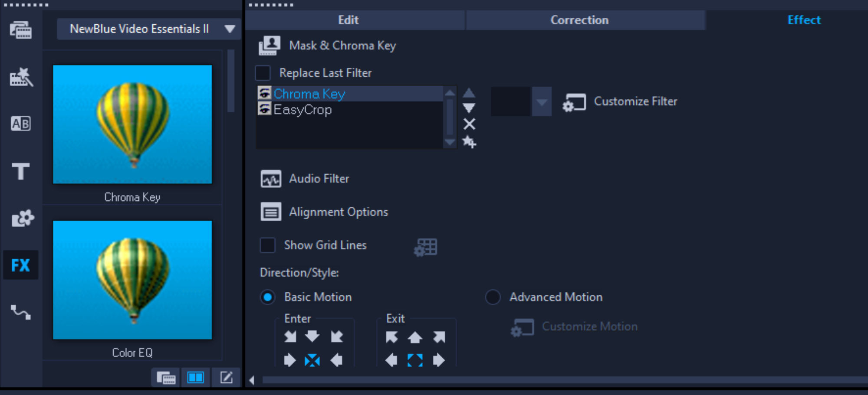Click the Audio Filter icon

271,179
